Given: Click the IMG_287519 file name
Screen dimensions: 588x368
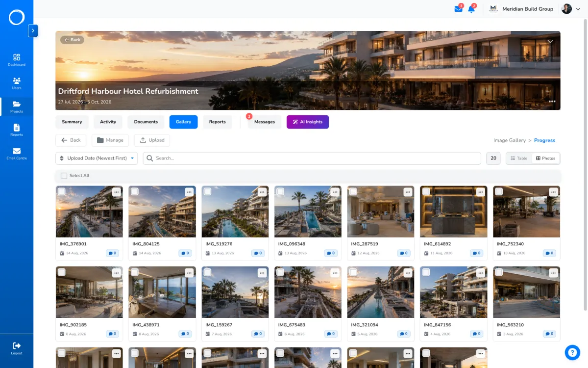Looking at the screenshot, I should pyautogui.click(x=365, y=244).
